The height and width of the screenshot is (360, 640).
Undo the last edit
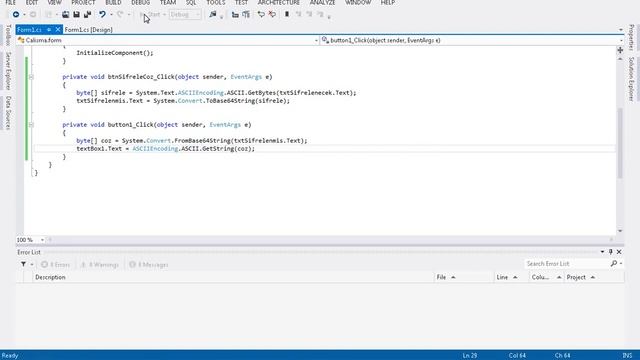[x=102, y=15]
